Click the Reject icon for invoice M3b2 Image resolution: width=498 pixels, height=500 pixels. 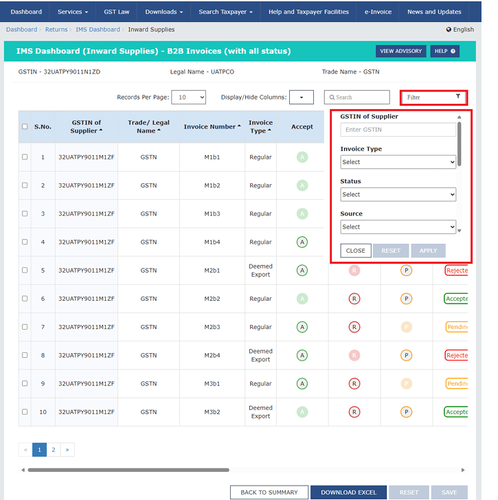click(354, 412)
